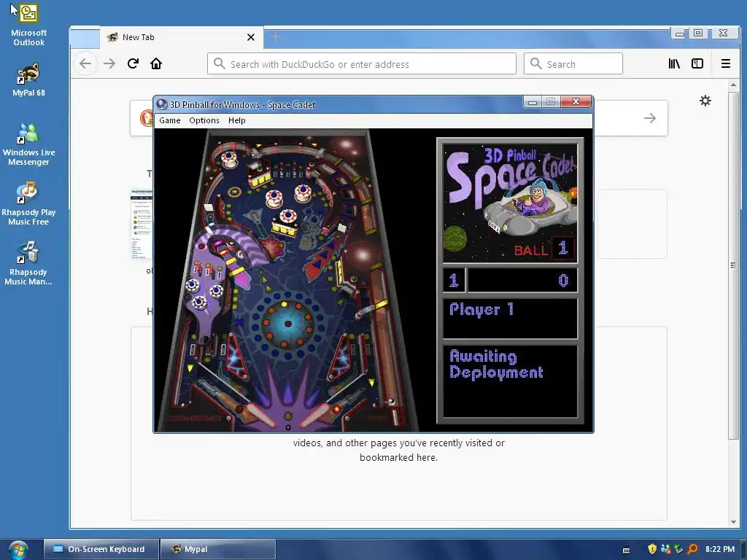
Task: Click the top site thumbnail behind Pinball
Action: click(142, 224)
